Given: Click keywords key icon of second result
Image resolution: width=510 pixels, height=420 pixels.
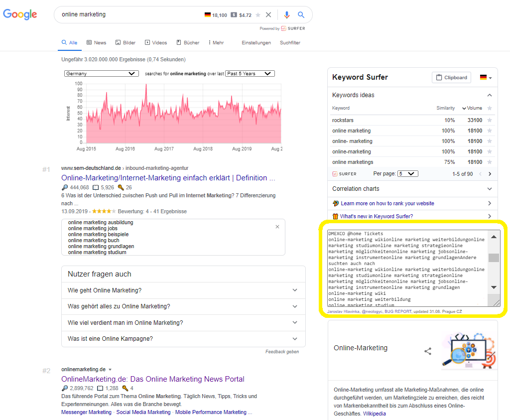Looking at the screenshot, I should (125, 388).
